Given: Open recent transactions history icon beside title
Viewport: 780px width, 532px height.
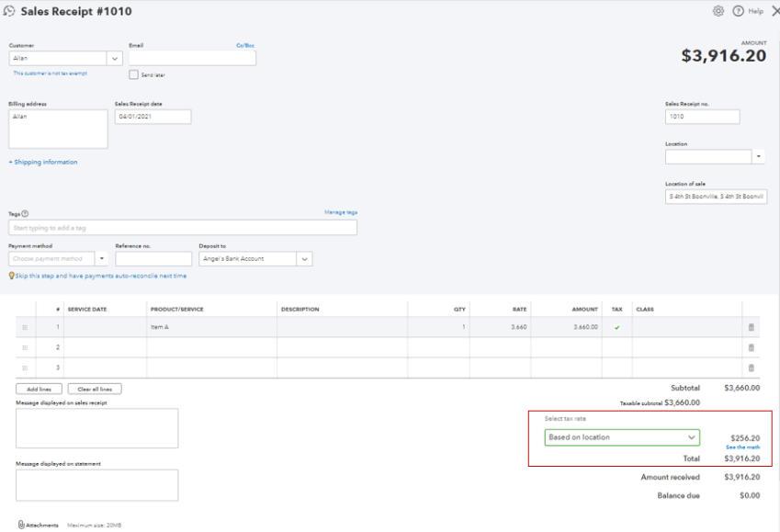Looking at the screenshot, I should tap(9, 11).
